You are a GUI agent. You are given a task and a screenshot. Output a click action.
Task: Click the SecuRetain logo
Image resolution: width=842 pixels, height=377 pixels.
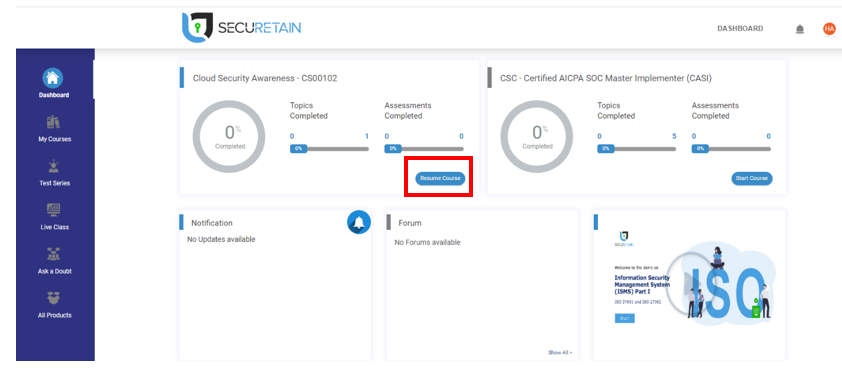point(241,27)
